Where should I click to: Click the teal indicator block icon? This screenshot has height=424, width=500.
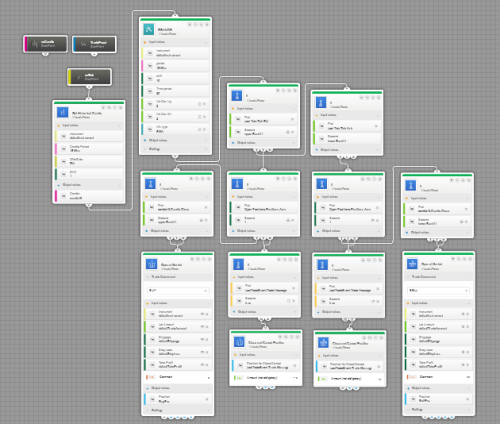149,29
